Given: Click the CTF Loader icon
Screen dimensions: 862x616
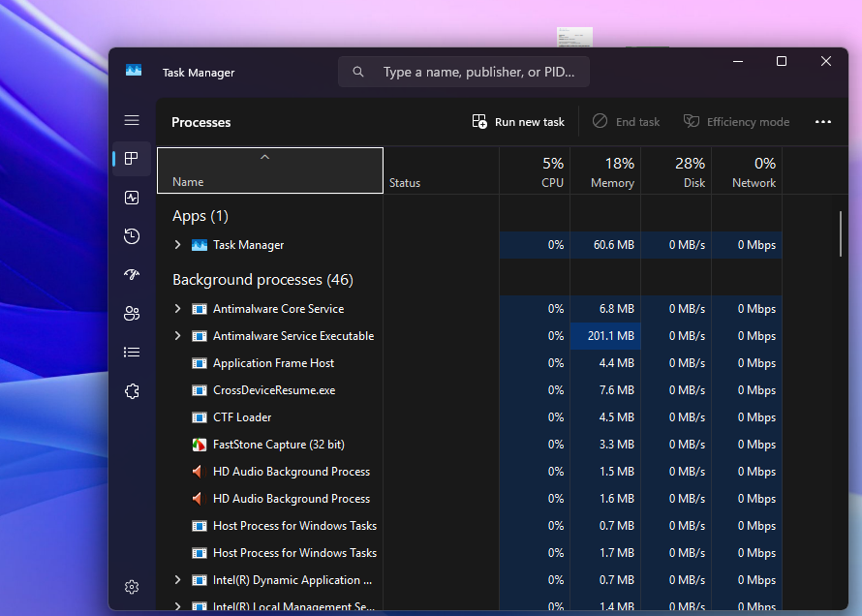Looking at the screenshot, I should 199,417.
